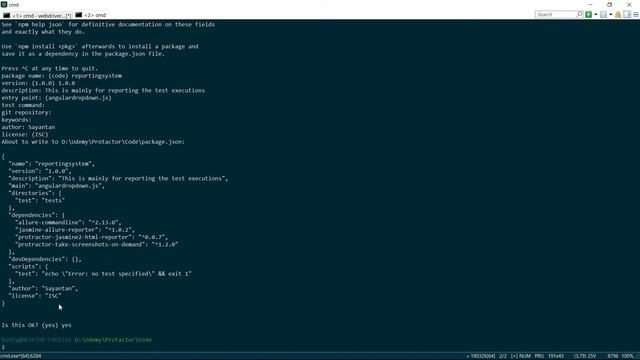
Task: Open a new console with green plus icon
Action: coord(589,15)
